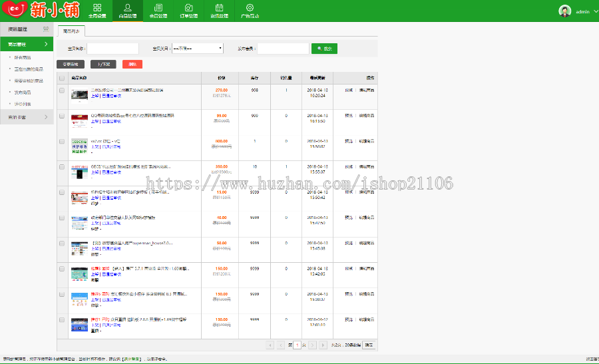
Task: Click 编辑商品 for the 12:01:10 row
Action: pos(367,319)
